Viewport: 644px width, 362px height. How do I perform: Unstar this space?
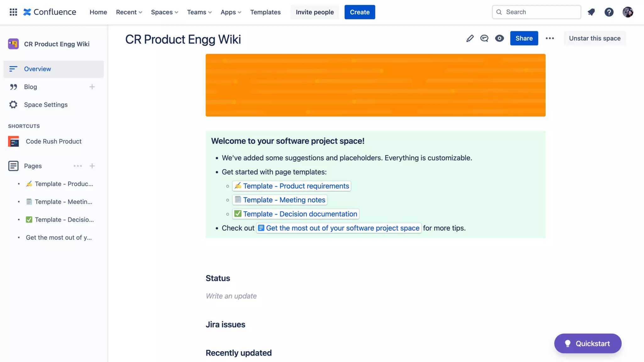tap(595, 38)
